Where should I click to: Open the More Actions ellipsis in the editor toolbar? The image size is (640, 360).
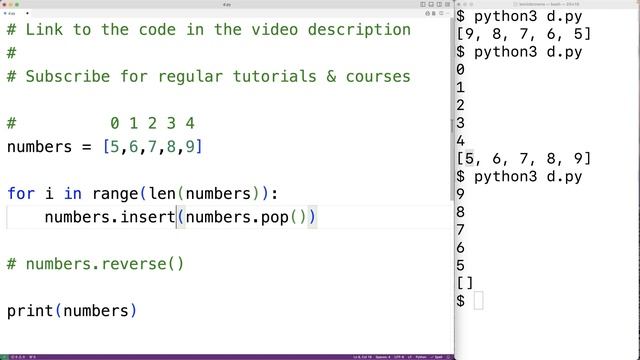click(x=447, y=13)
